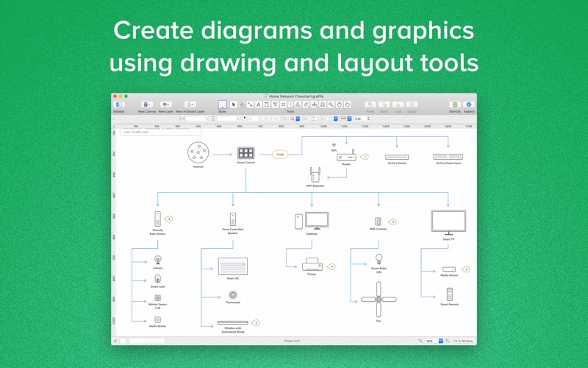Click the New Canvas icon
Screen dimensions: 588x368
[147, 105]
